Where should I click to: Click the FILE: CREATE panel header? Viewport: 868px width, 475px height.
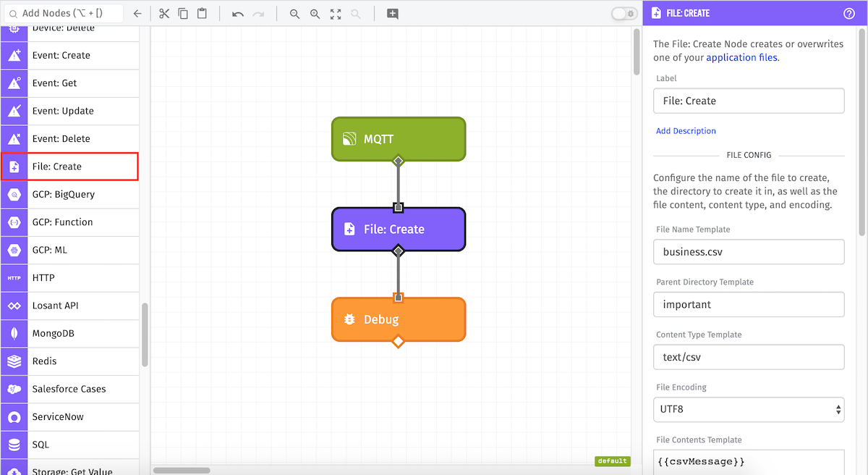(x=755, y=13)
